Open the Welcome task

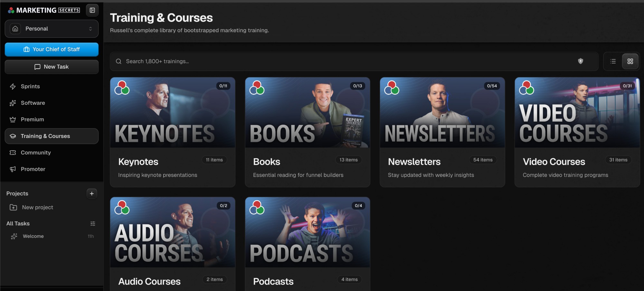pos(33,236)
